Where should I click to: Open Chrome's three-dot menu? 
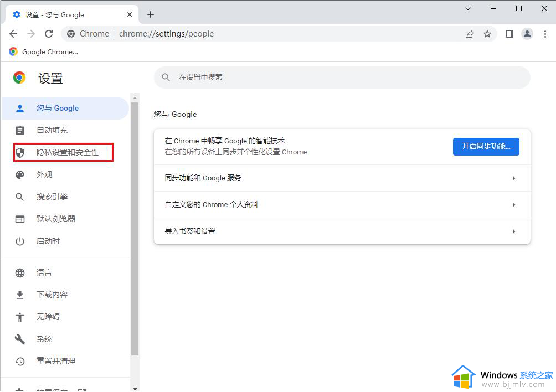[x=545, y=34]
